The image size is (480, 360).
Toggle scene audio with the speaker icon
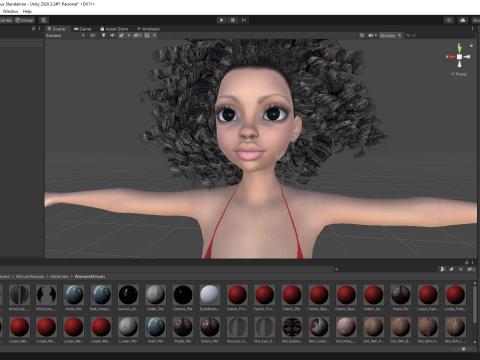click(113, 35)
